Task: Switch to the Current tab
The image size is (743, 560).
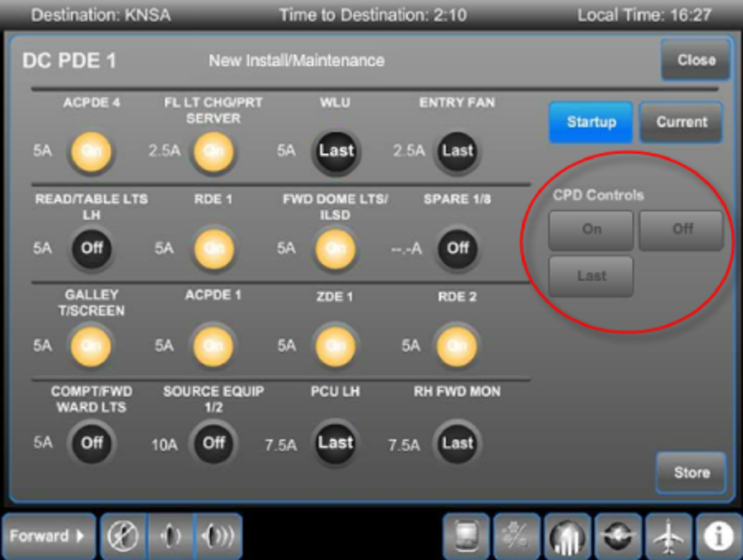Action: (681, 122)
